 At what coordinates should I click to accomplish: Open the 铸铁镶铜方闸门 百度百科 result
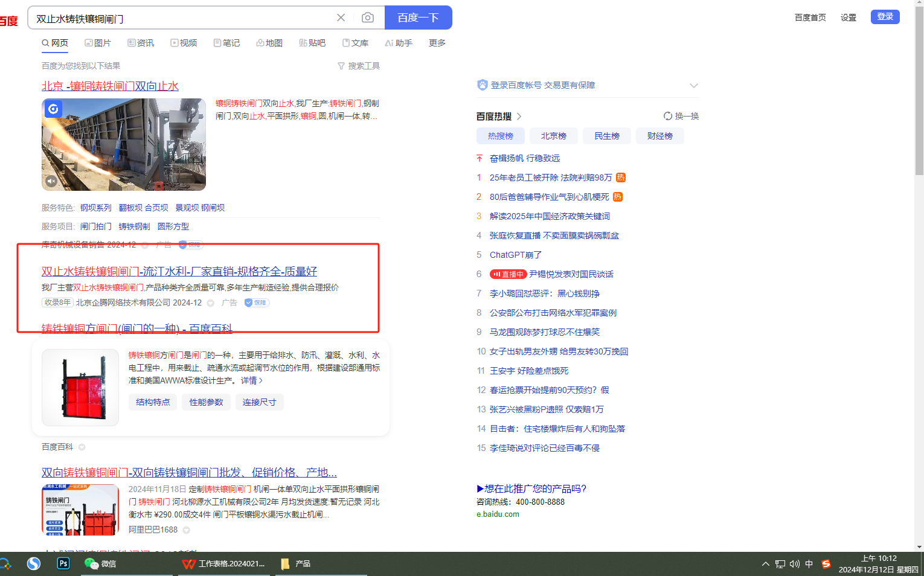[137, 328]
